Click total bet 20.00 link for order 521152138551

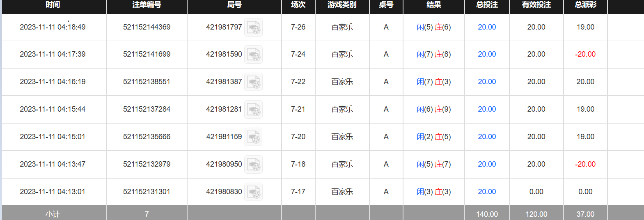tap(487, 82)
